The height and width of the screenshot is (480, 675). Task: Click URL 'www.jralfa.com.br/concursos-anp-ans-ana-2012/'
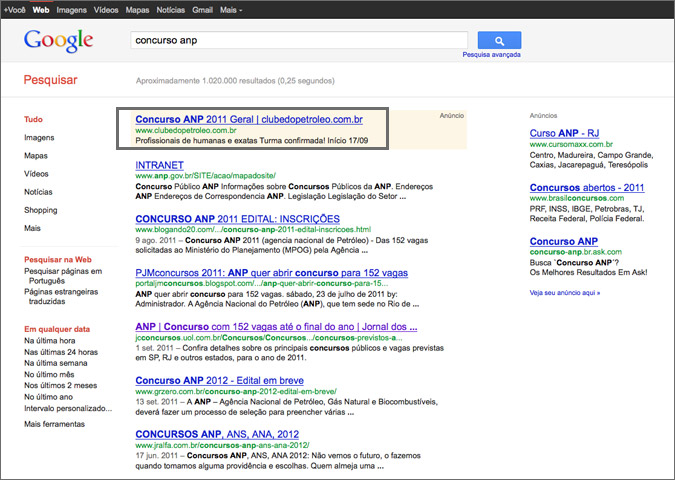coord(222,445)
